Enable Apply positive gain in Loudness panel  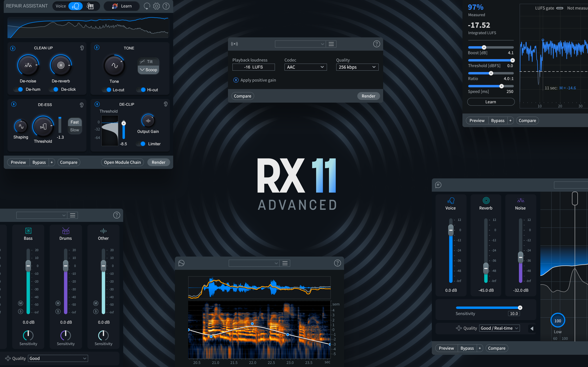point(236,80)
